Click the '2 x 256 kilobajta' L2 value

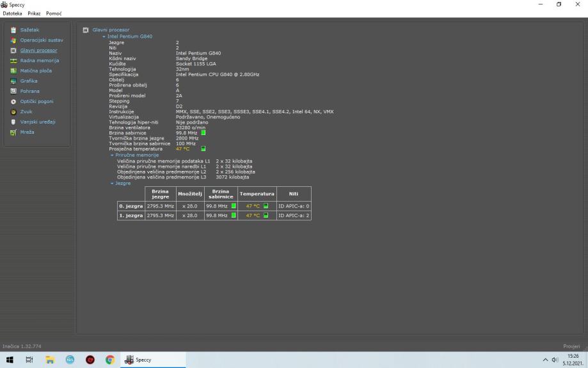pos(235,172)
